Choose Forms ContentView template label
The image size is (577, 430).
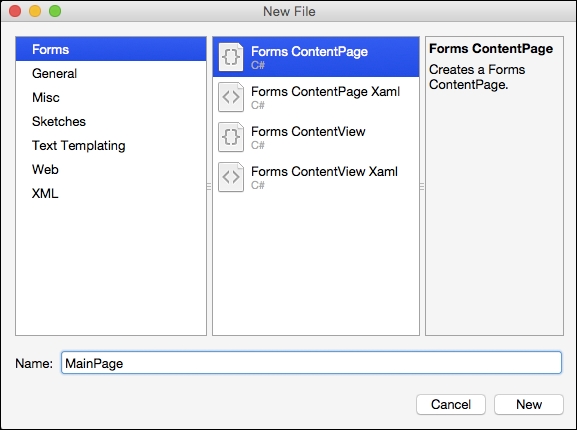click(308, 131)
